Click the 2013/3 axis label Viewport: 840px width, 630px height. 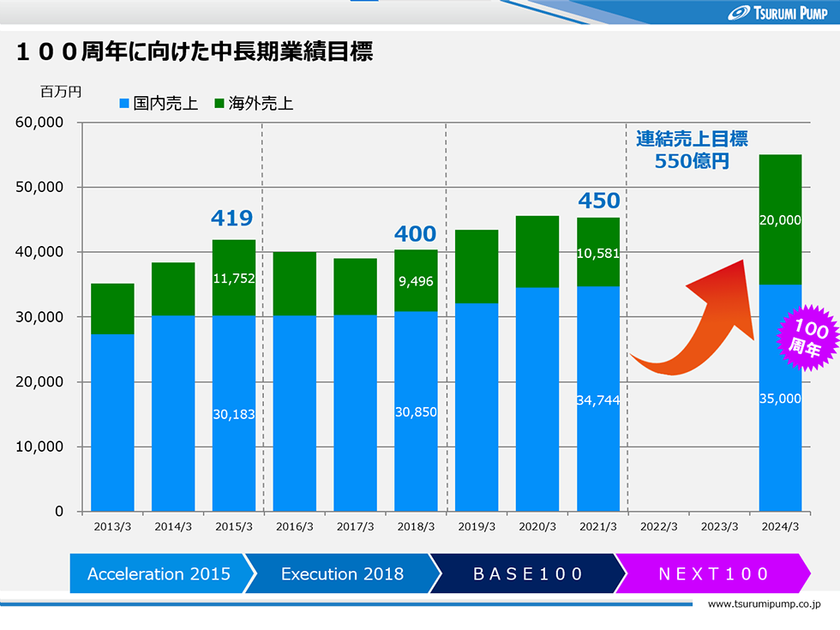pos(112,526)
